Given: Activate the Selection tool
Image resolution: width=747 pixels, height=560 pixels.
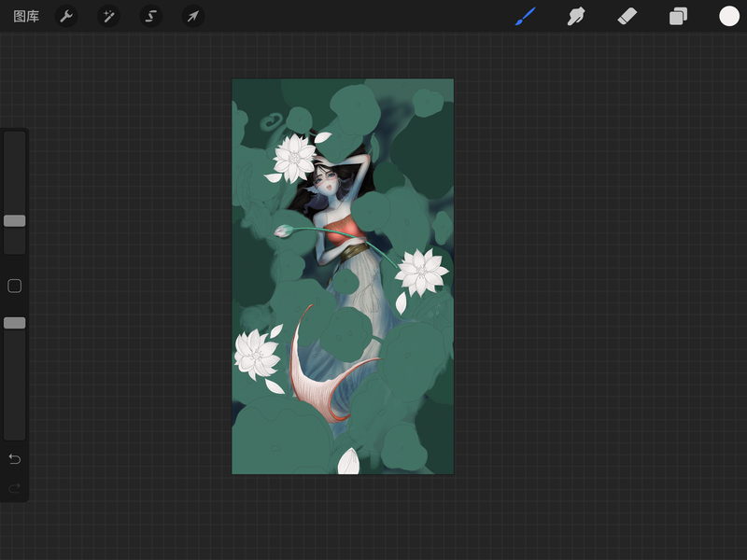Looking at the screenshot, I should pyautogui.click(x=150, y=17).
